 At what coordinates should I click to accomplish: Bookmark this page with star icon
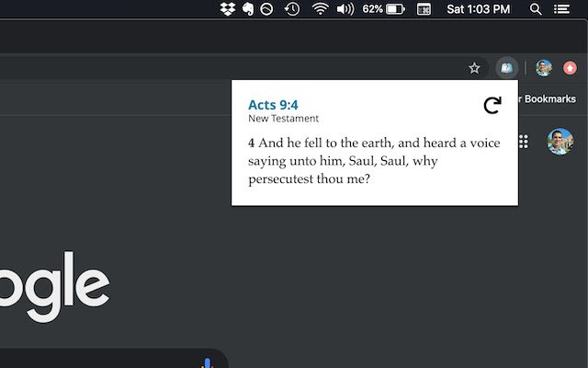pyautogui.click(x=474, y=68)
